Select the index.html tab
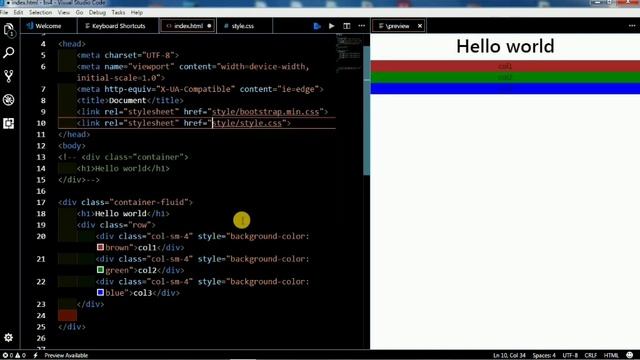 [188, 26]
